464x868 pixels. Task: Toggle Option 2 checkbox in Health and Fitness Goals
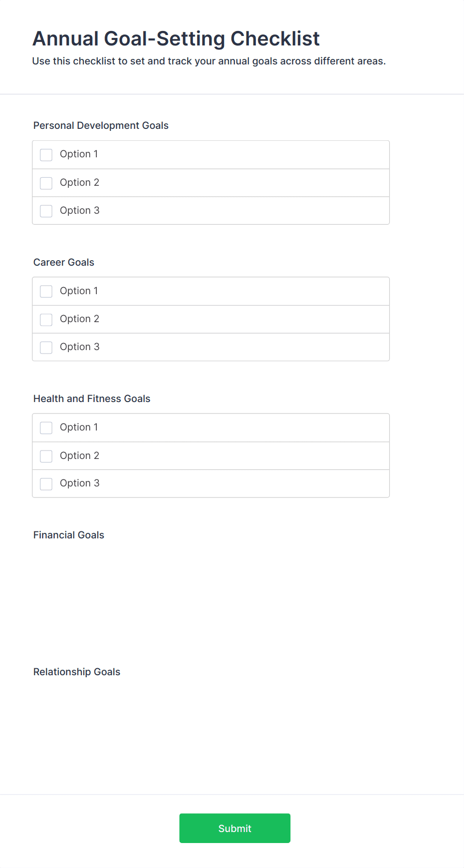point(46,456)
